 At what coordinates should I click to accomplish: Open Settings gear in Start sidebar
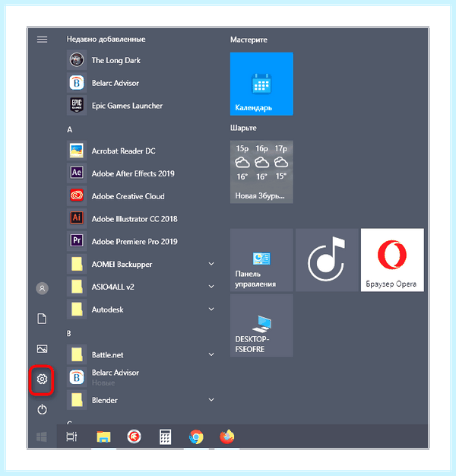42,379
